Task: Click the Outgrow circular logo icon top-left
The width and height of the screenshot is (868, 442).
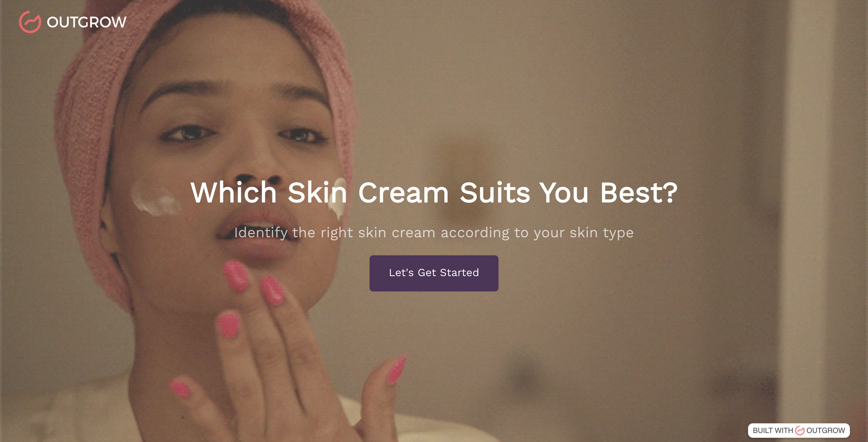Action: tap(30, 22)
